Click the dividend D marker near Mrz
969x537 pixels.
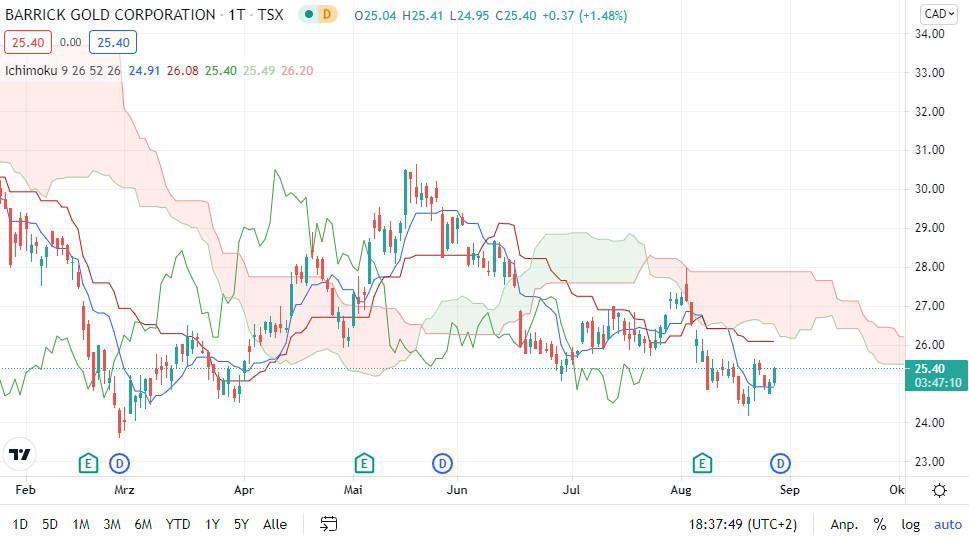click(x=119, y=463)
